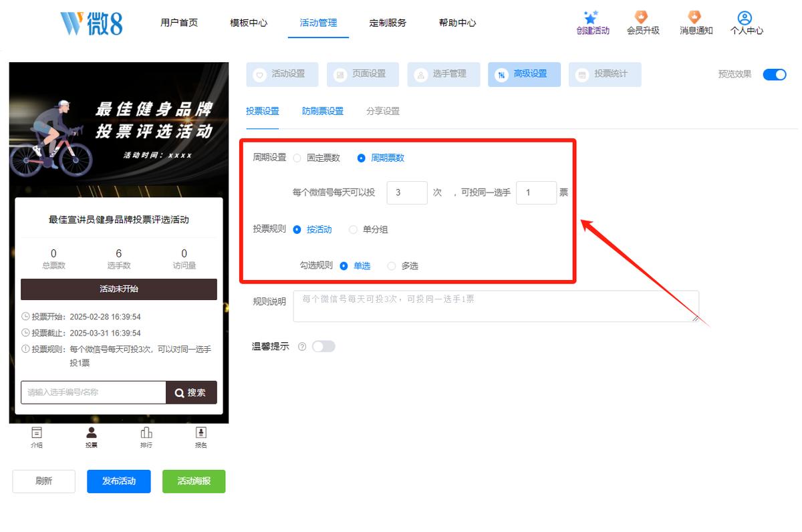The height and width of the screenshot is (532, 802).
Task: Select 分享设置 sub-tab
Action: (383, 111)
